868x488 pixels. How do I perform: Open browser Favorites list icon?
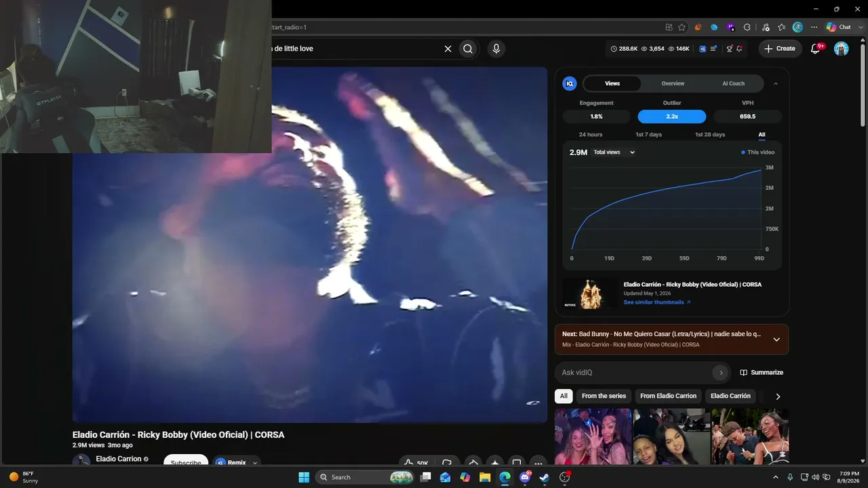782,27
